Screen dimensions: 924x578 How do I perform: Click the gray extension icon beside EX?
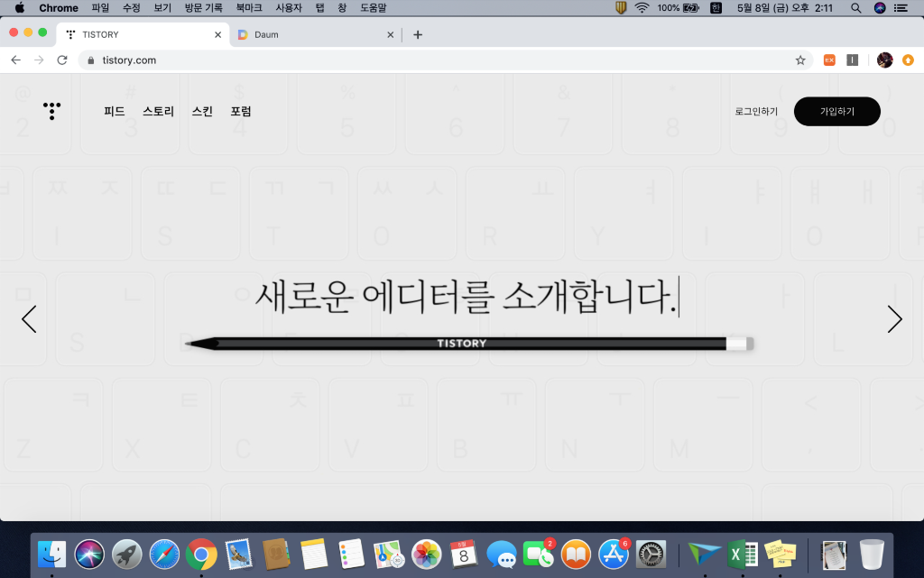tap(852, 60)
